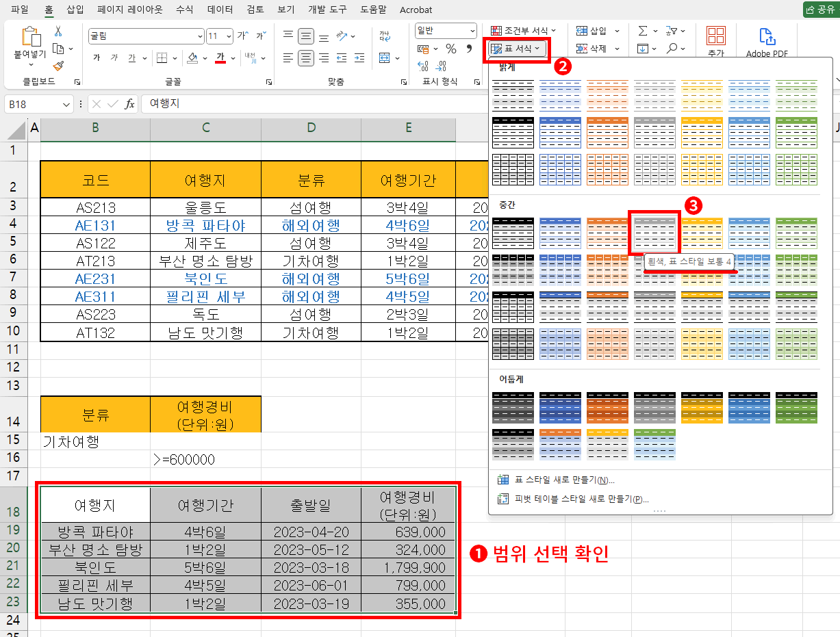The image size is (840, 637).
Task: Apply percent style format
Action: (x=450, y=49)
